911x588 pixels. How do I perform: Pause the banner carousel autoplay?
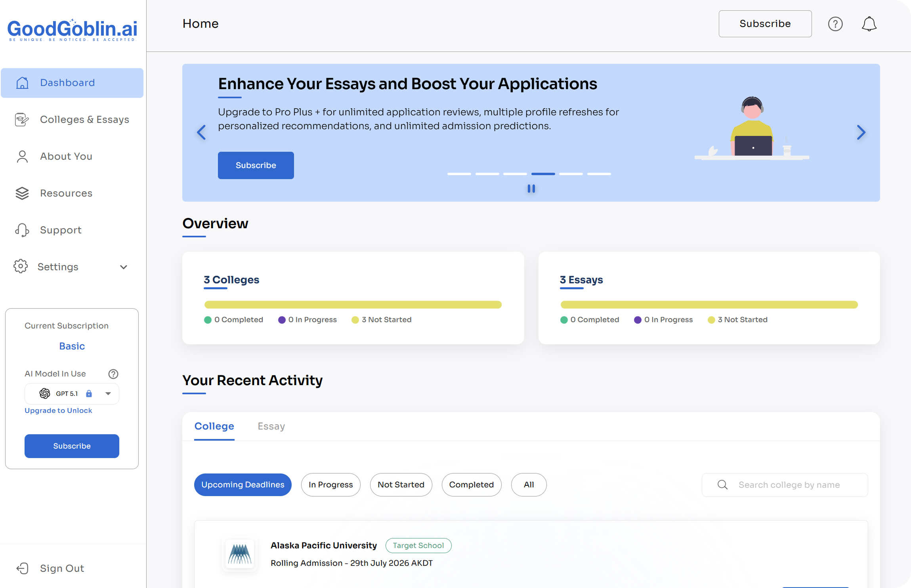531,189
